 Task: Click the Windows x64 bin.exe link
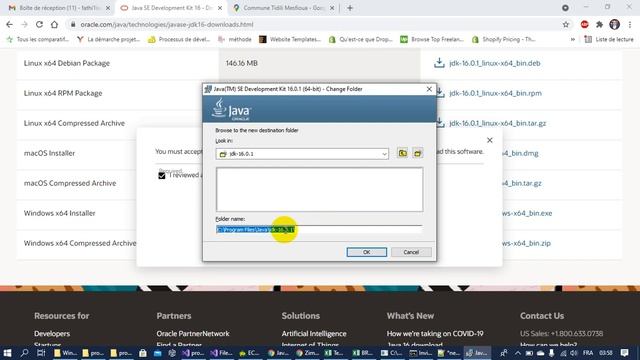527,213
